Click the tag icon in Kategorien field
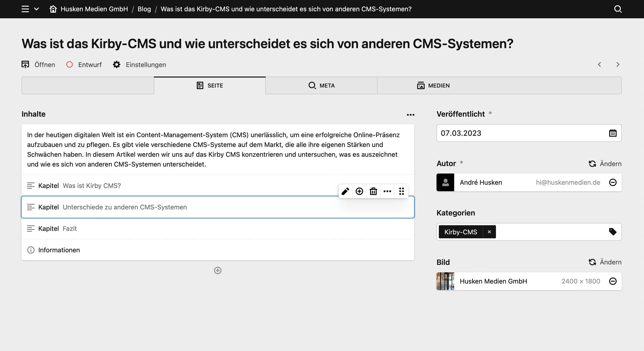 point(613,231)
